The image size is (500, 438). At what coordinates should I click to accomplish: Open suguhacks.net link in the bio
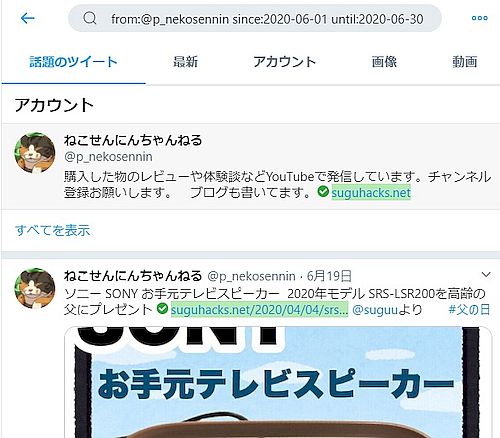click(x=371, y=193)
